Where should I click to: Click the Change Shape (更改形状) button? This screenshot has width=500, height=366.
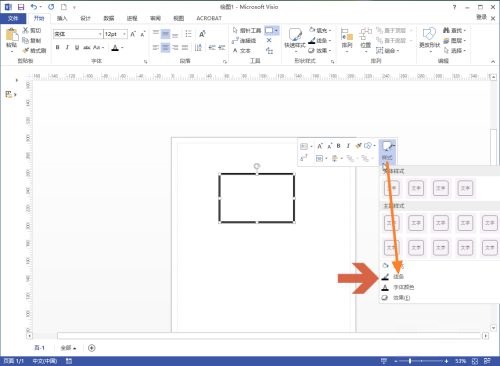click(429, 39)
